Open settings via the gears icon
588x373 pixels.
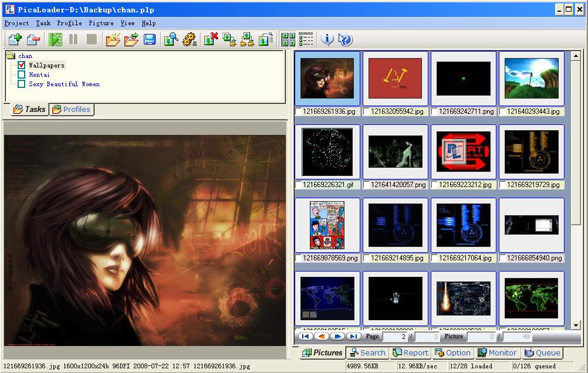coord(190,39)
